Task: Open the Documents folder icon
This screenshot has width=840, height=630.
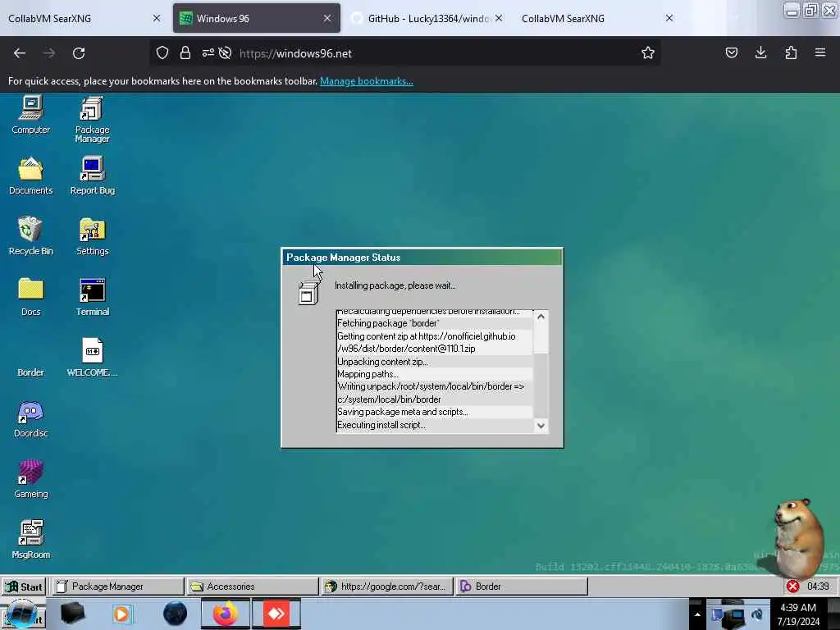Action: coord(30,176)
